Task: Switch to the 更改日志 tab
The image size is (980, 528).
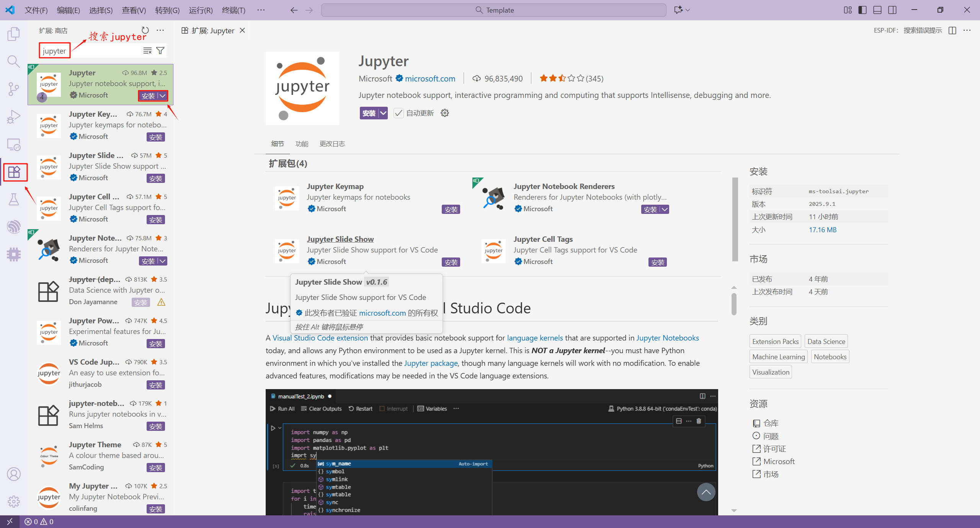Action: click(x=332, y=144)
